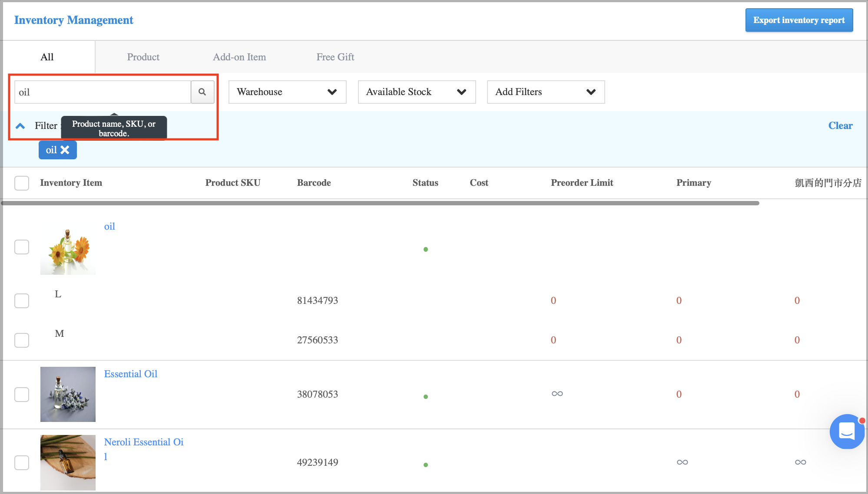Open the oil product link

109,226
